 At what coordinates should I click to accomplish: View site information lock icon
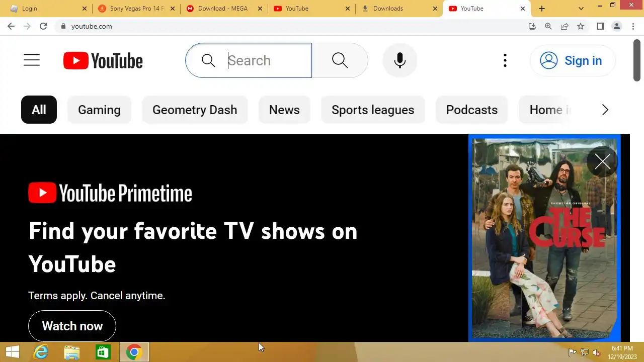pos(63,26)
